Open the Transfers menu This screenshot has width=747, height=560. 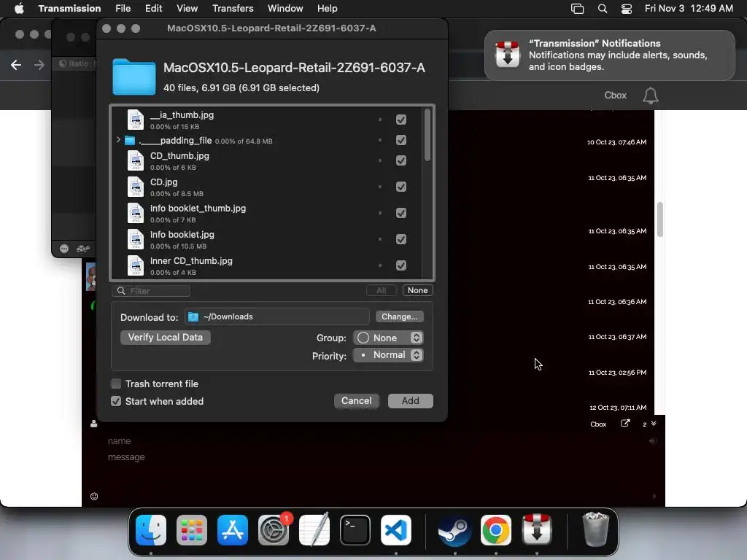pyautogui.click(x=233, y=8)
